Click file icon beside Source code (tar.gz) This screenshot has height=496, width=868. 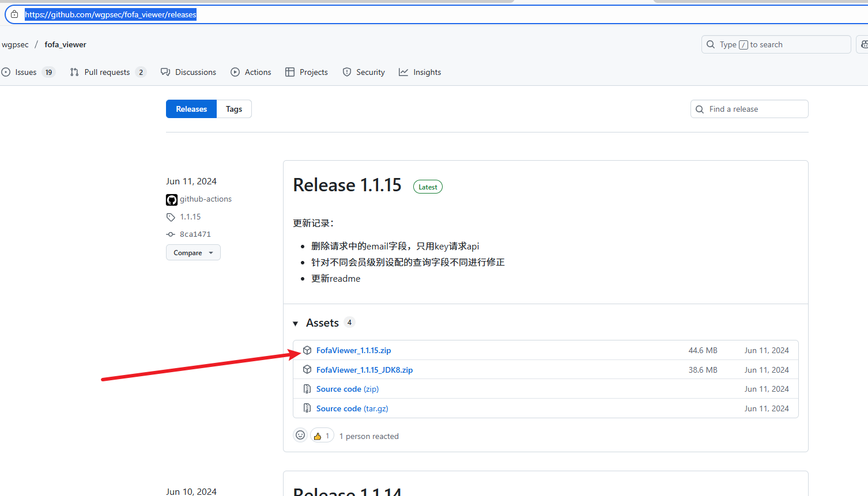click(307, 408)
